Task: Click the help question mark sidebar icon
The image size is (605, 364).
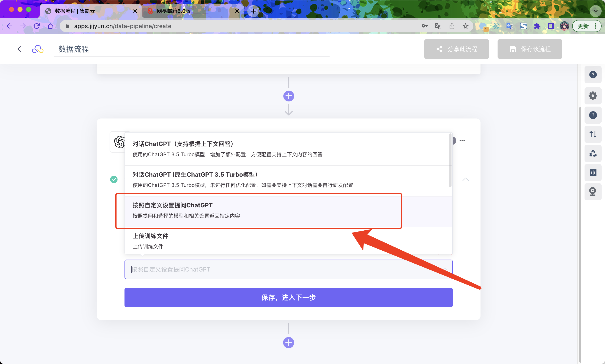Action: 593,75
